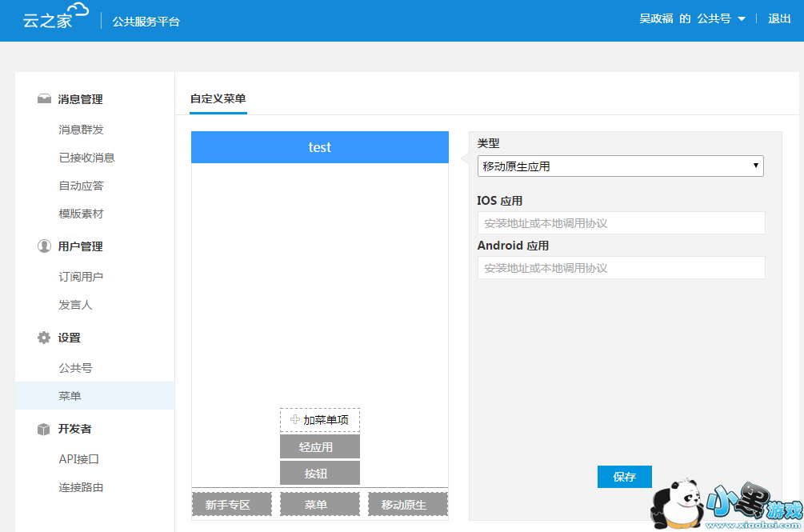Viewport: 804px width, 532px height.
Task: Click the 用户管理 person icon
Action: point(44,246)
